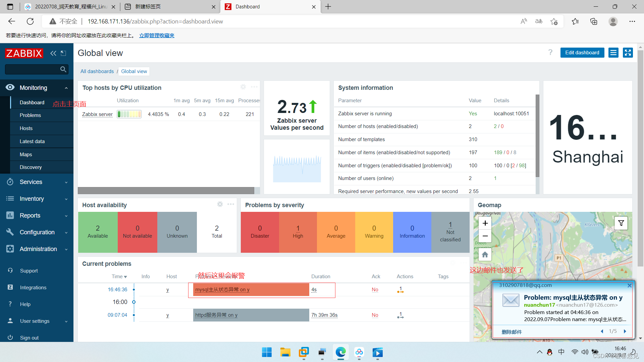Click the High severity orange tile
The height and width of the screenshot is (362, 644).
click(298, 232)
